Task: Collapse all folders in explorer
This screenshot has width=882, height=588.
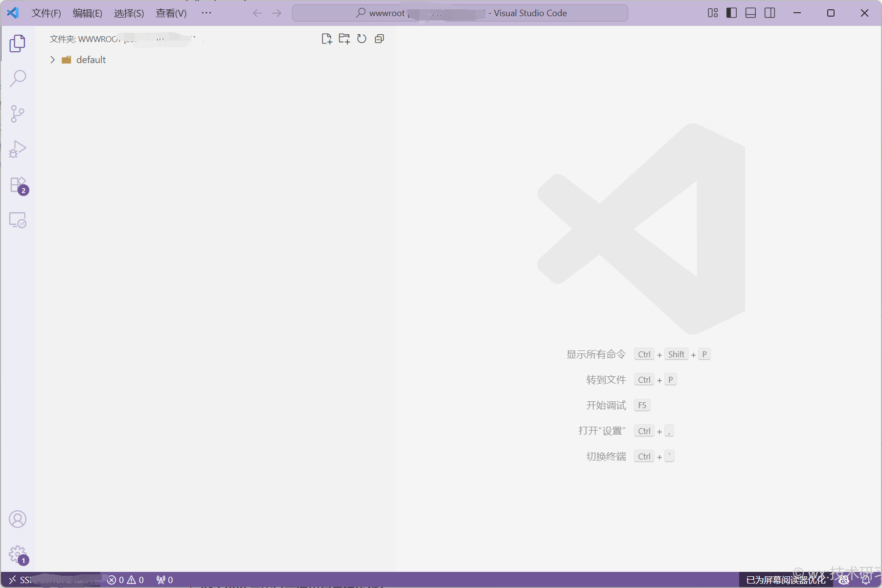Action: point(379,39)
